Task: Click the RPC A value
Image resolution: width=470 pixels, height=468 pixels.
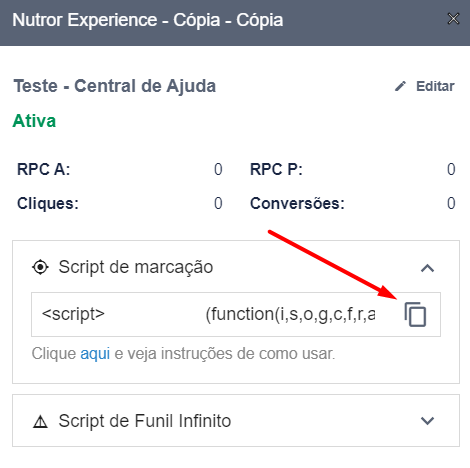Action: pyautogui.click(x=218, y=169)
